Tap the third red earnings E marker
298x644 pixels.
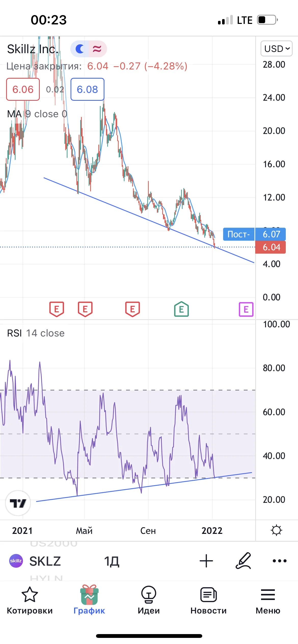pyautogui.click(x=132, y=309)
